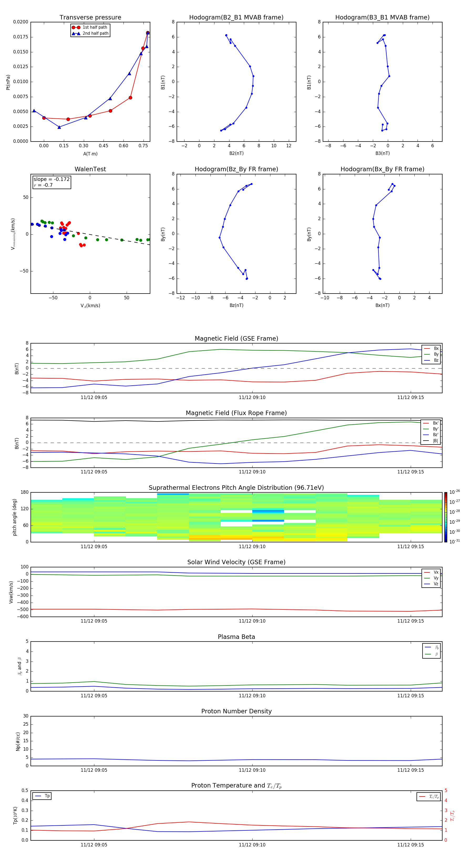Click the "Proton Number Density" title
This screenshot has height=868, width=473.
pyautogui.click(x=236, y=712)
